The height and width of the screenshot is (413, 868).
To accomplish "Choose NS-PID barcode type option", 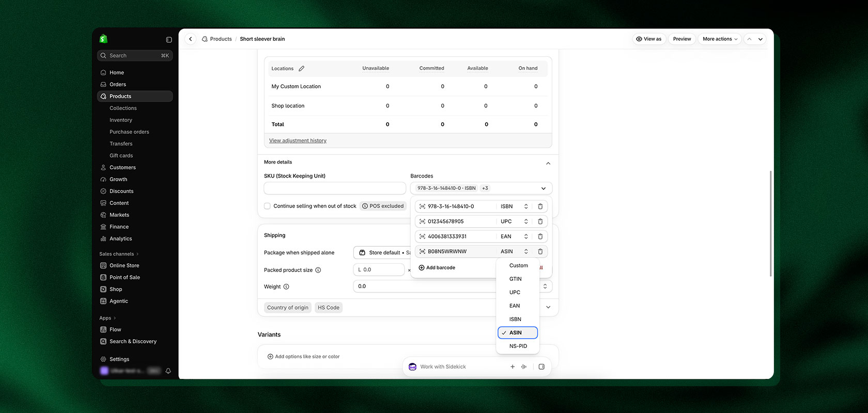I will (518, 346).
